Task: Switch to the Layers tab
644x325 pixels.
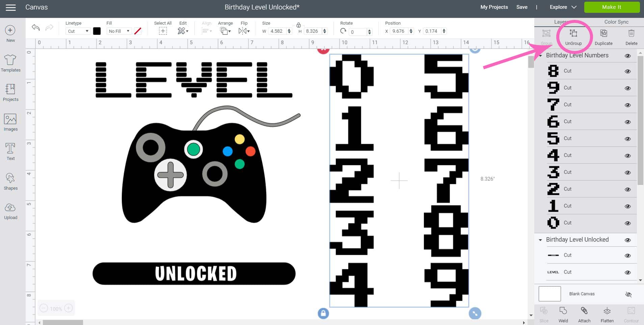Action: point(561,22)
